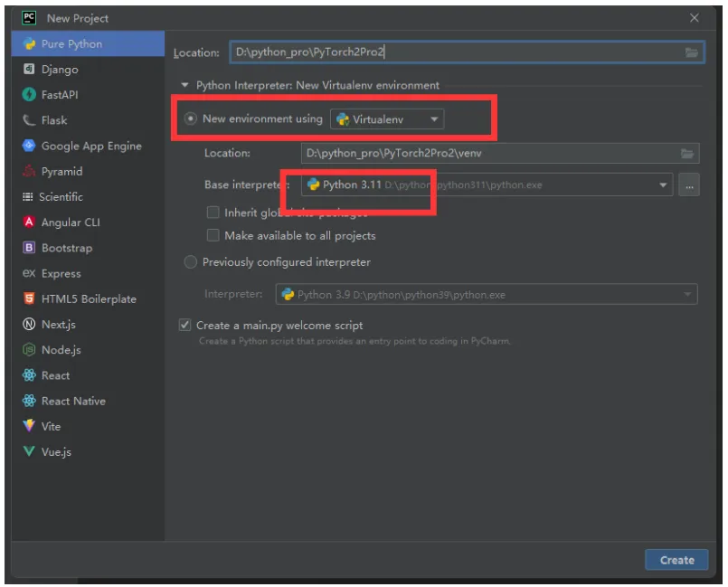Click the ellipsis button beside Base interpreter

click(688, 185)
